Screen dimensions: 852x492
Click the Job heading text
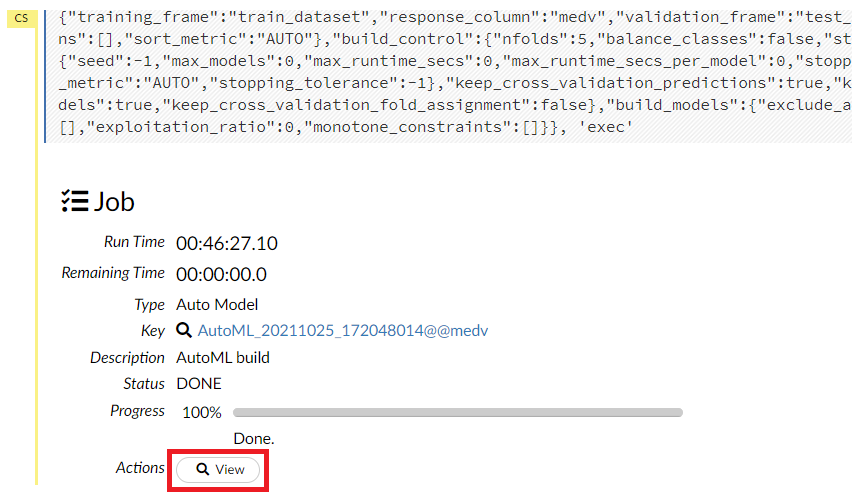(114, 201)
